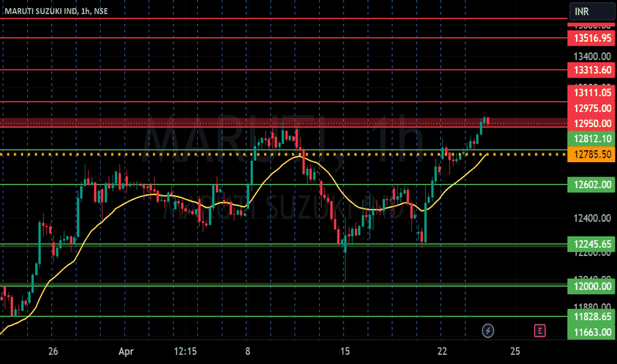Click the '12:15' time label on axis
Viewport: 617px width, 364px height.
[x=185, y=351]
